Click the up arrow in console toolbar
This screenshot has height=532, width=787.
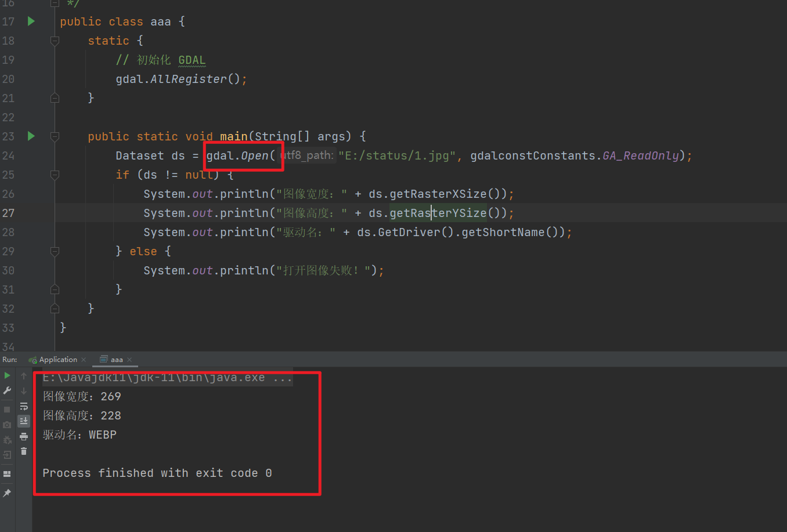pos(24,375)
